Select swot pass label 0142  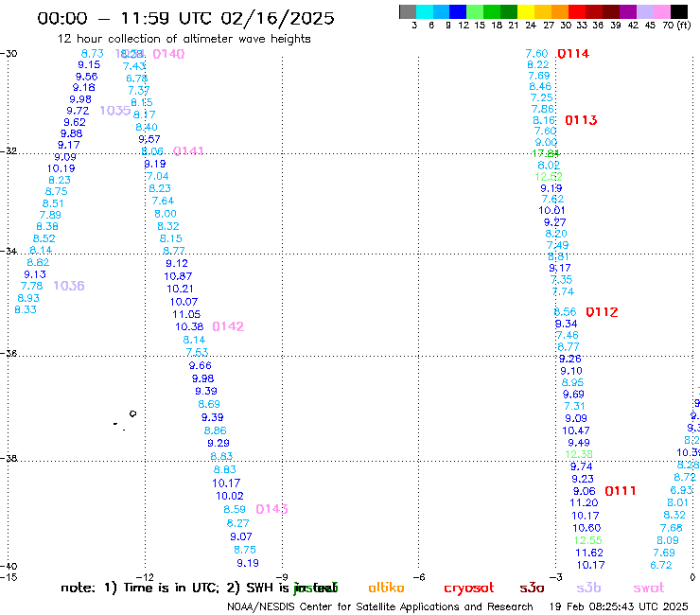tap(228, 326)
